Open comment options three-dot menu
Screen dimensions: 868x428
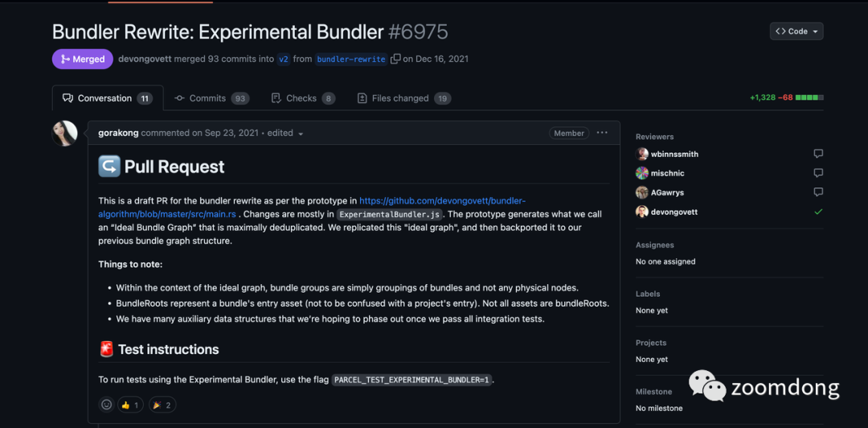pyautogui.click(x=602, y=133)
